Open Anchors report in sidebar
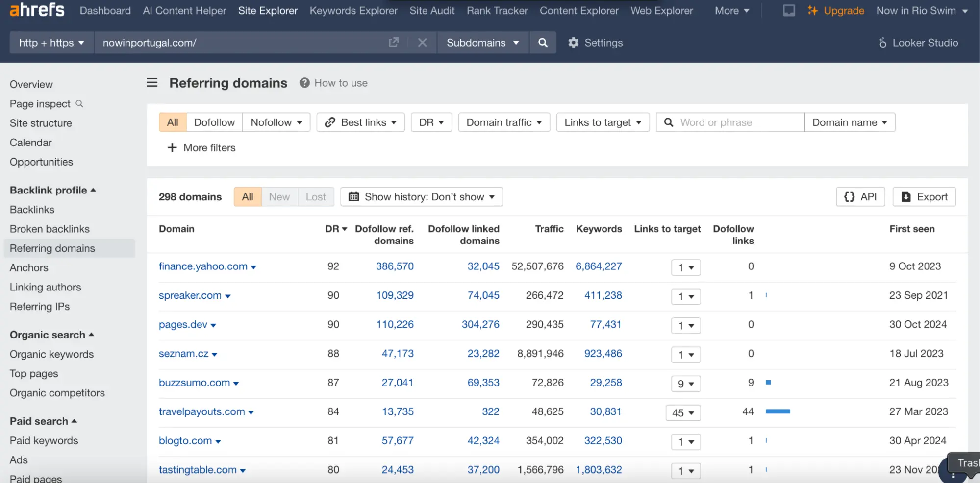This screenshot has width=980, height=483. [x=29, y=267]
